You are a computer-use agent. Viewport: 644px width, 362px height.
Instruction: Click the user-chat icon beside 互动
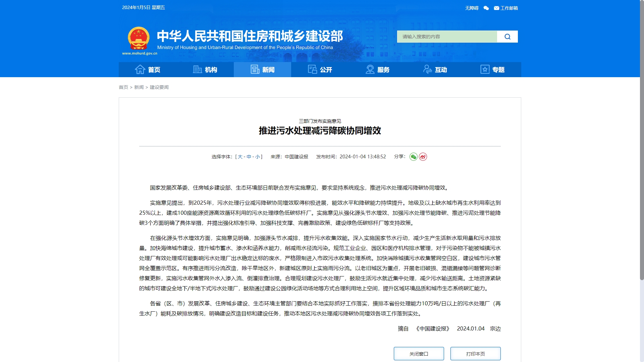427,69
